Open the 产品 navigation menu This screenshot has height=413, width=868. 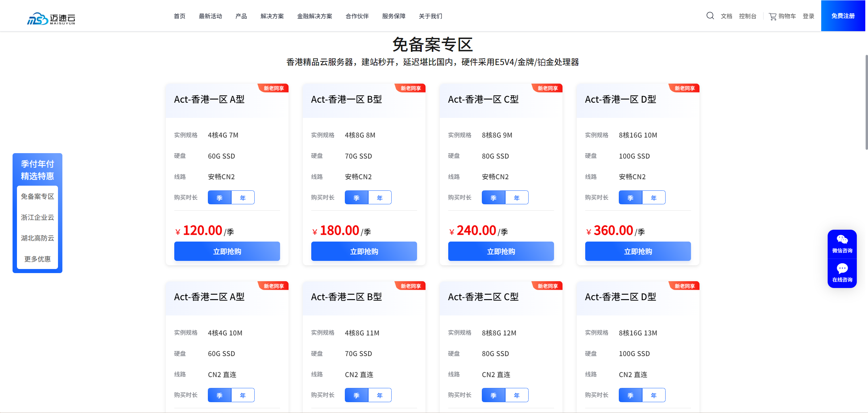click(241, 16)
